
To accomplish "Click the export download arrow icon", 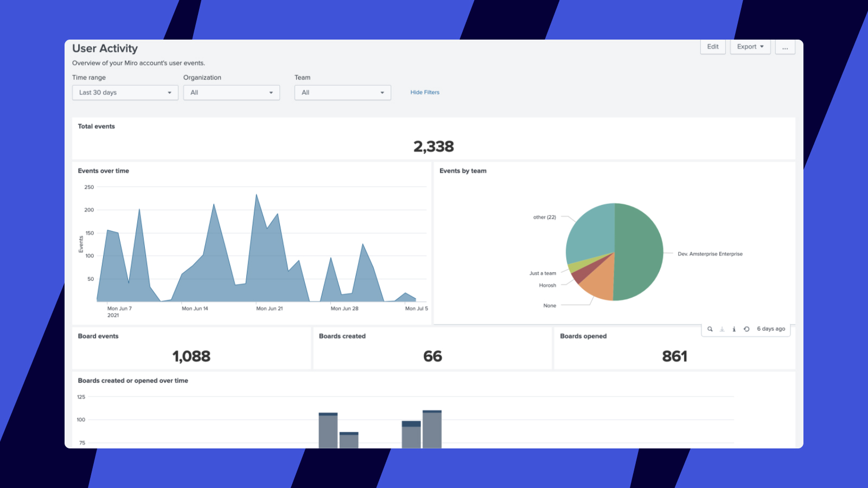I will coord(722,329).
